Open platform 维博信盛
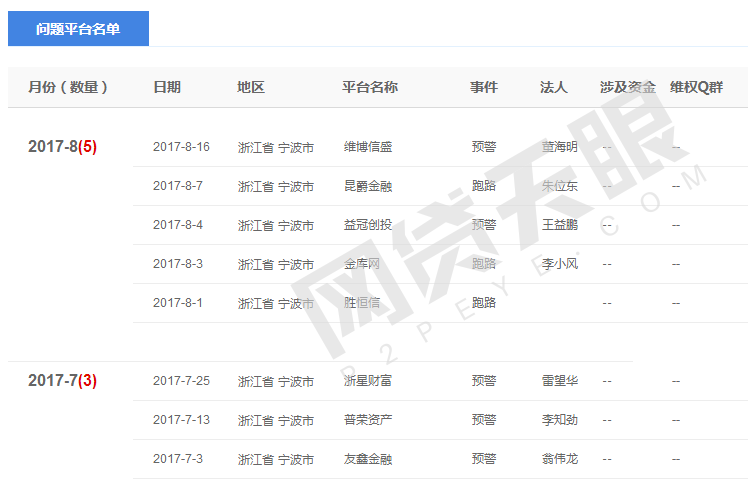Viewport: 748px width, 483px height. pos(368,147)
